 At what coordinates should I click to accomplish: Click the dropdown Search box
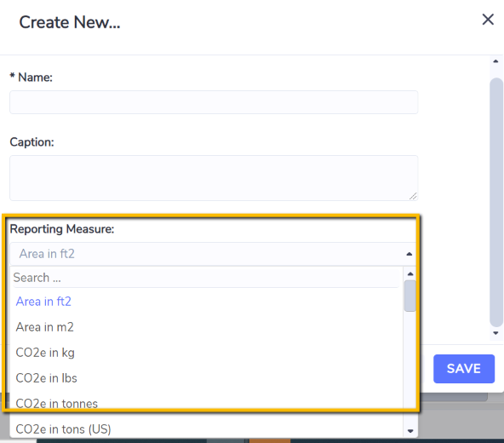[x=206, y=278]
